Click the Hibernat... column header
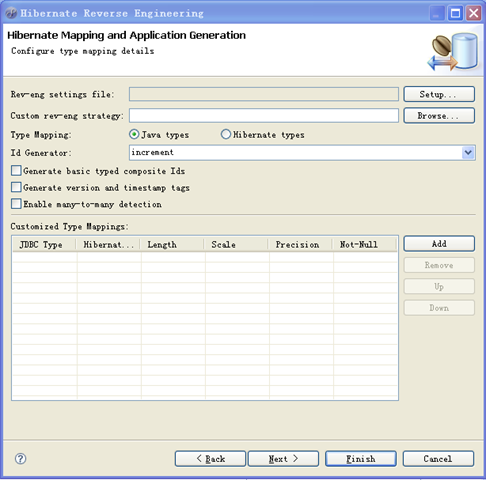486x480 pixels. pyautogui.click(x=109, y=245)
